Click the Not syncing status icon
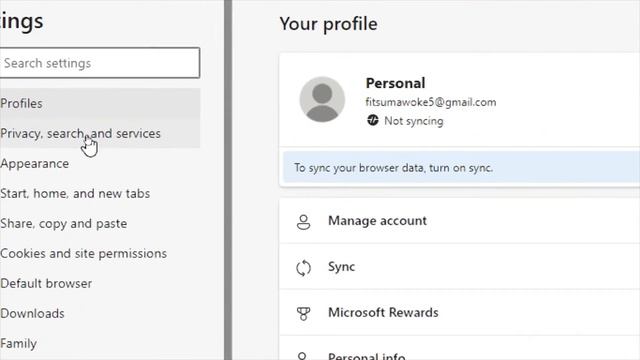The width and height of the screenshot is (640, 360). tap(373, 120)
